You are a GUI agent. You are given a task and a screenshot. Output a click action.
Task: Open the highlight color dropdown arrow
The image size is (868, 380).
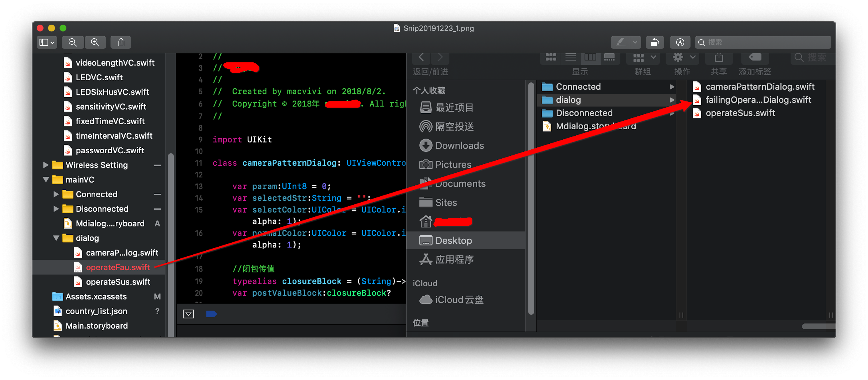click(635, 42)
